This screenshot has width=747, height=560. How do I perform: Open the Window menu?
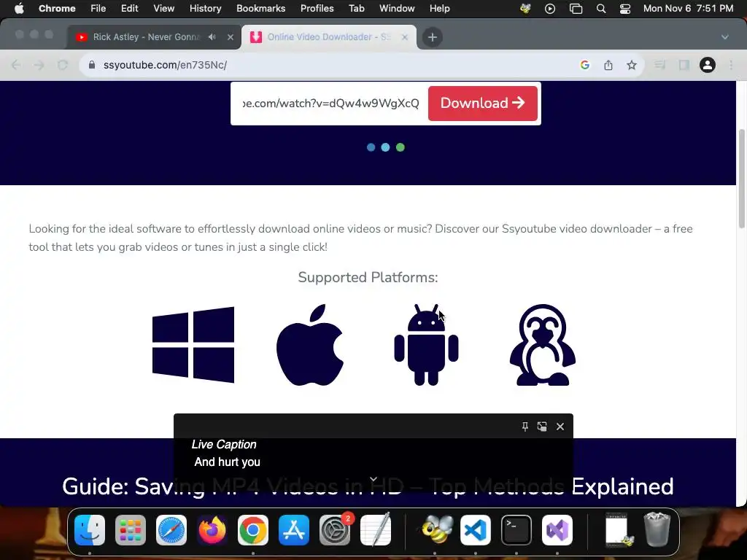point(397,9)
